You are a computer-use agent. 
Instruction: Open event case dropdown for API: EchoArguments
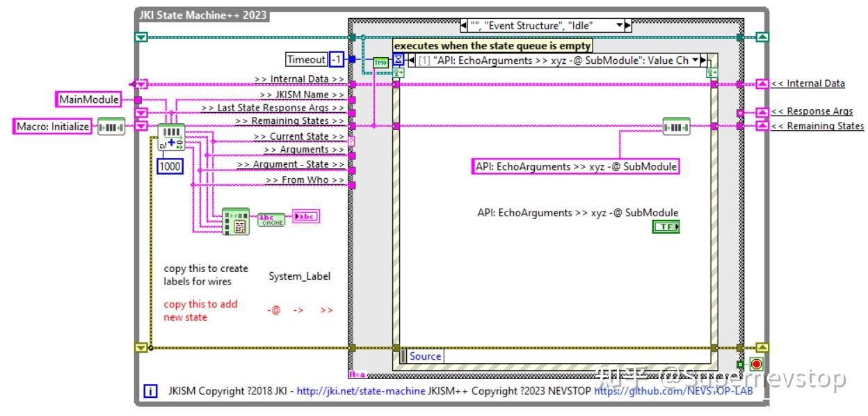pyautogui.click(x=695, y=61)
